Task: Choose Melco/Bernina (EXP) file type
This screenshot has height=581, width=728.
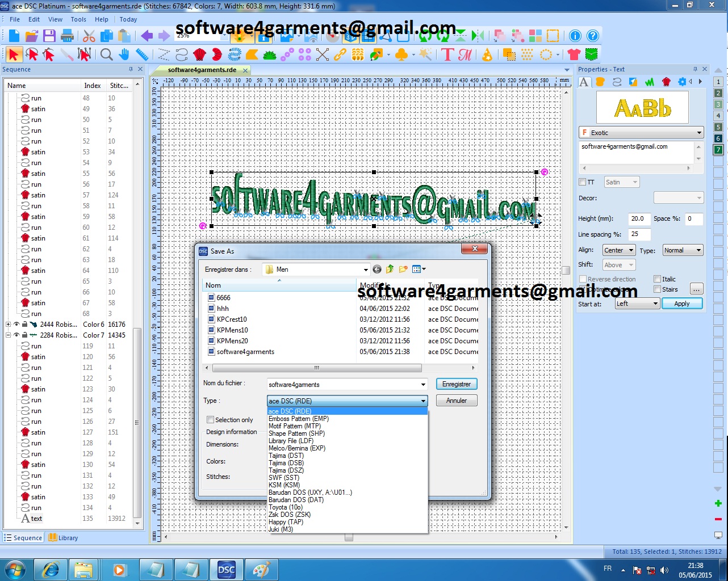Action: 297,448
